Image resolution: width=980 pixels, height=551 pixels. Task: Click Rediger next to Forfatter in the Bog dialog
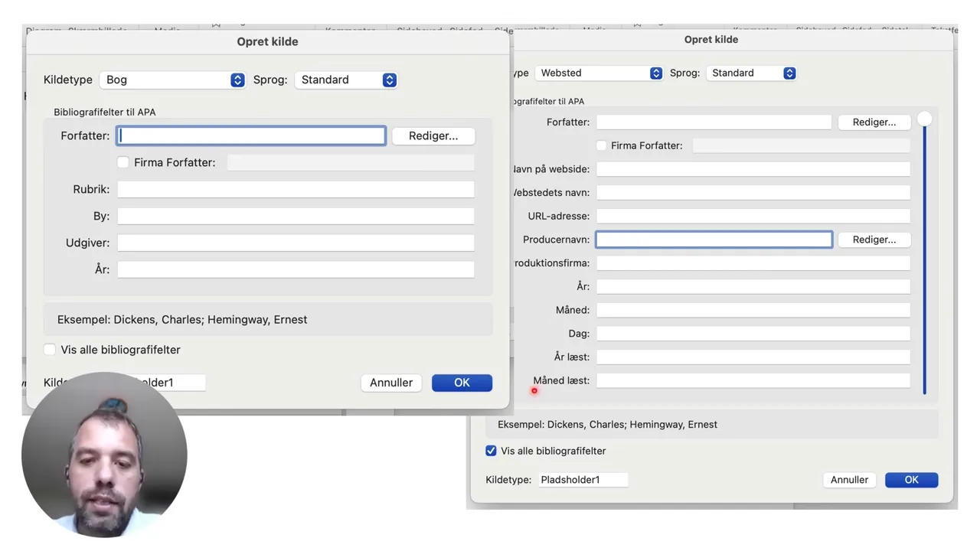433,135
